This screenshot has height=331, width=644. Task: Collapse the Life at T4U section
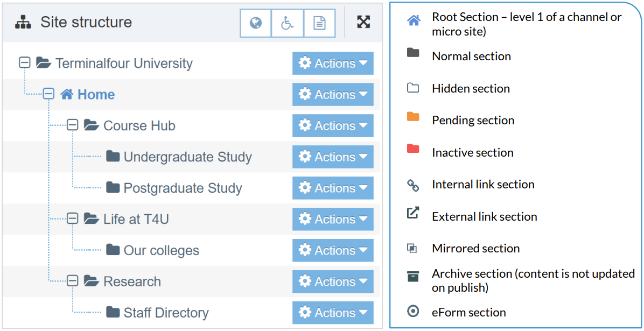[72, 219]
